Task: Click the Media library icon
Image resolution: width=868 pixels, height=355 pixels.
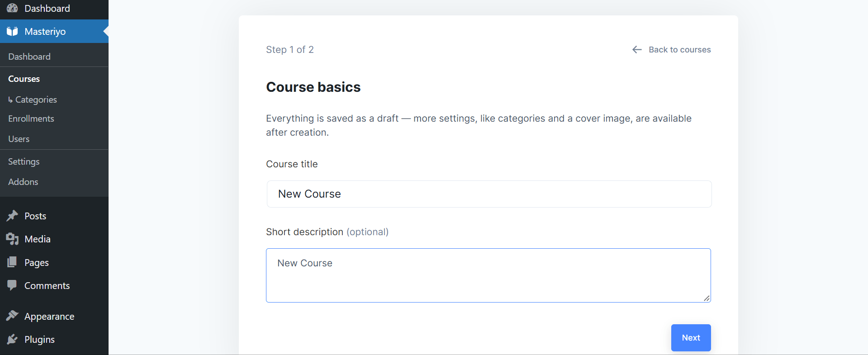Action: coord(12,239)
